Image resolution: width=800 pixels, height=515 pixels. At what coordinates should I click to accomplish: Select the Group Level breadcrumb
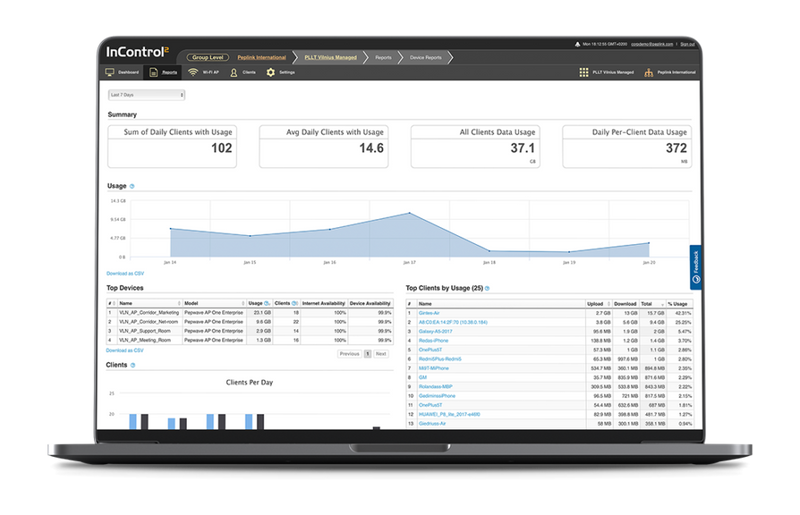point(208,57)
